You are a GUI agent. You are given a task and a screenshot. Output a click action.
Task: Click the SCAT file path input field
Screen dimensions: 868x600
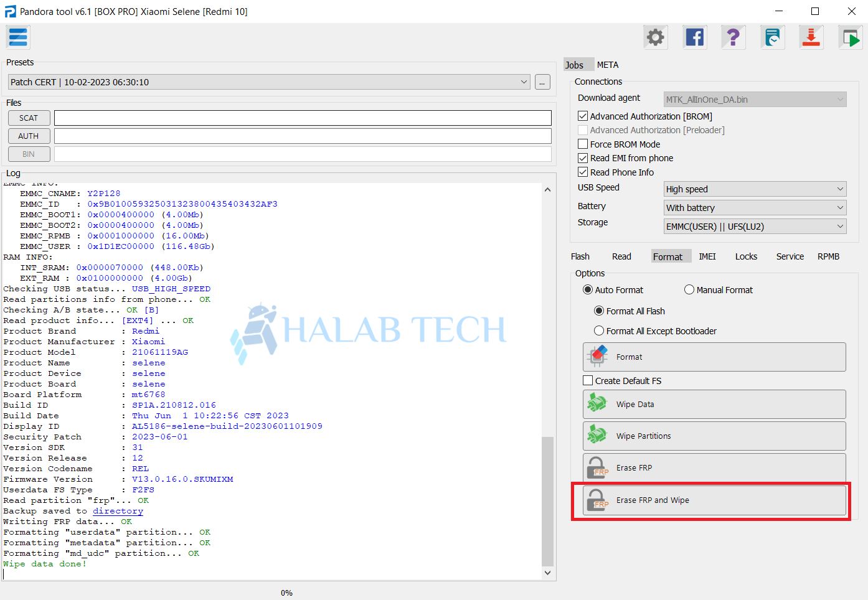pos(303,118)
